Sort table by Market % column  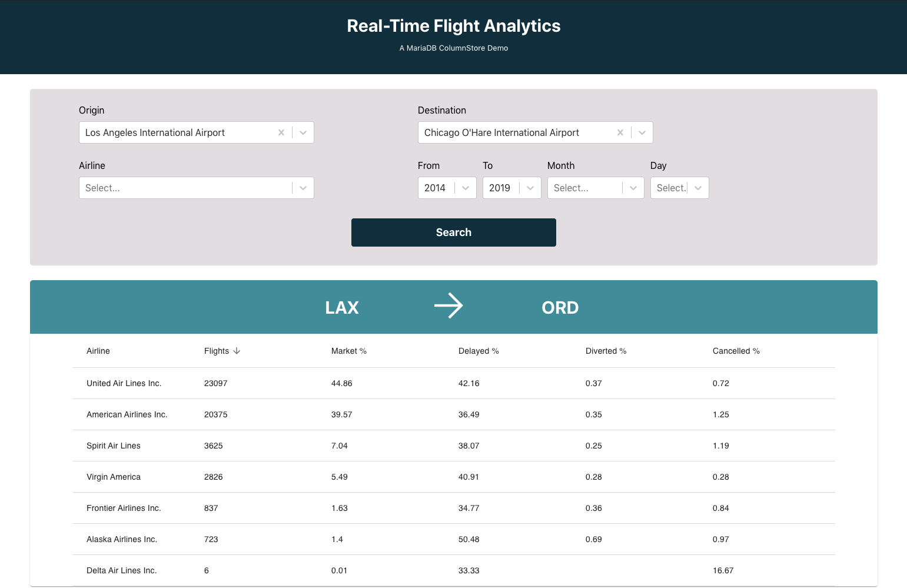click(349, 351)
